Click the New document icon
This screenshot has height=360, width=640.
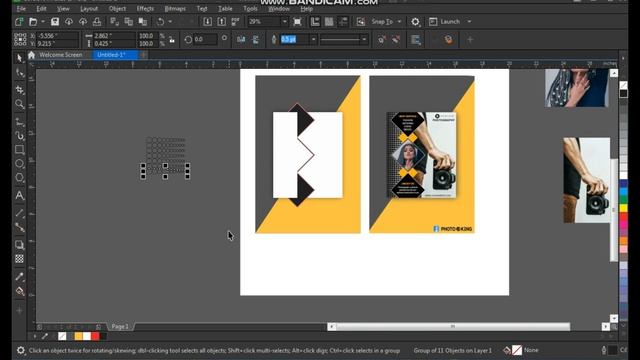(x=19, y=22)
